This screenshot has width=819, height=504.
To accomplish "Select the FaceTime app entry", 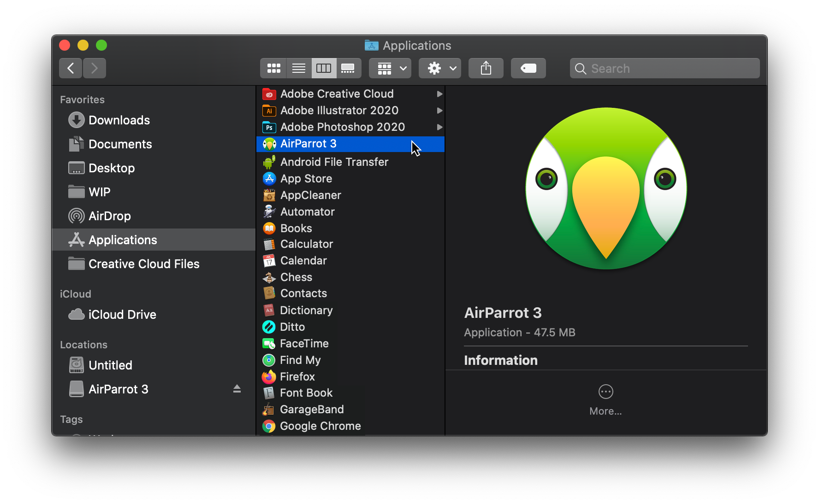I will point(304,343).
